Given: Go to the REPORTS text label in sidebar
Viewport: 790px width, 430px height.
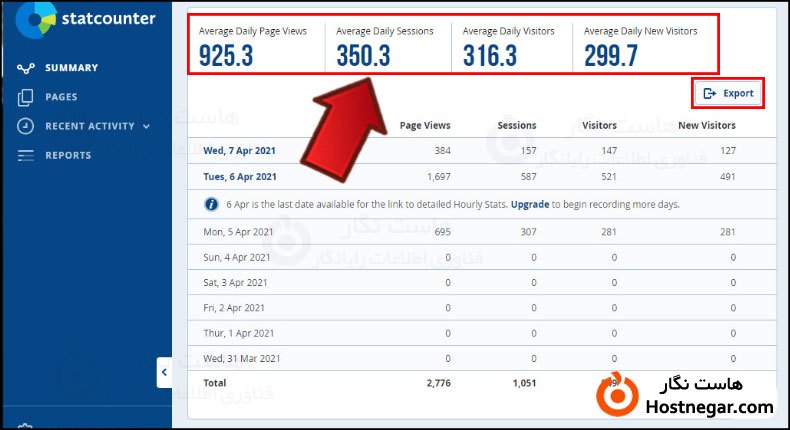Looking at the screenshot, I should [68, 155].
